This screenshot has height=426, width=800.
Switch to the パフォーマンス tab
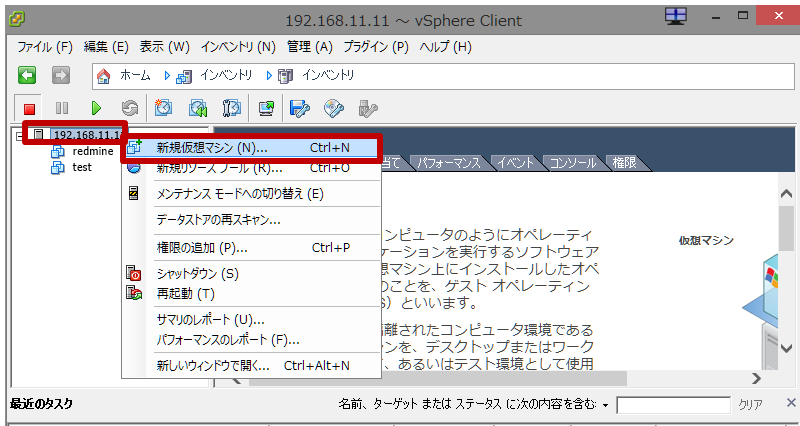pyautogui.click(x=448, y=163)
